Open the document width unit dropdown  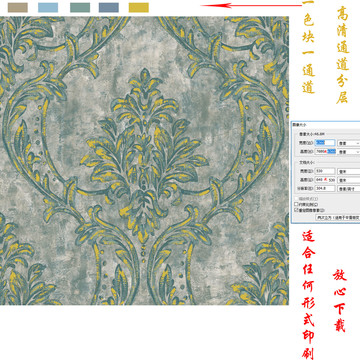click(349, 171)
